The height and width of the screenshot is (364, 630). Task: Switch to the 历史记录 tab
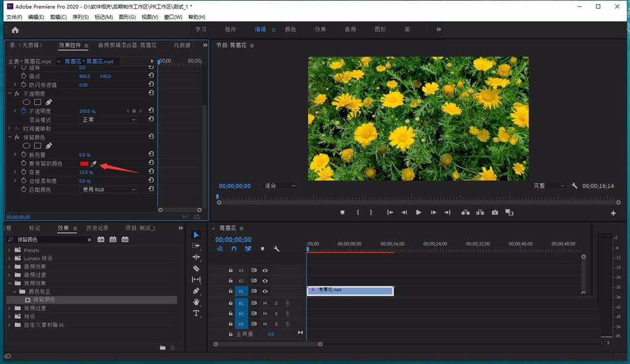tap(97, 228)
